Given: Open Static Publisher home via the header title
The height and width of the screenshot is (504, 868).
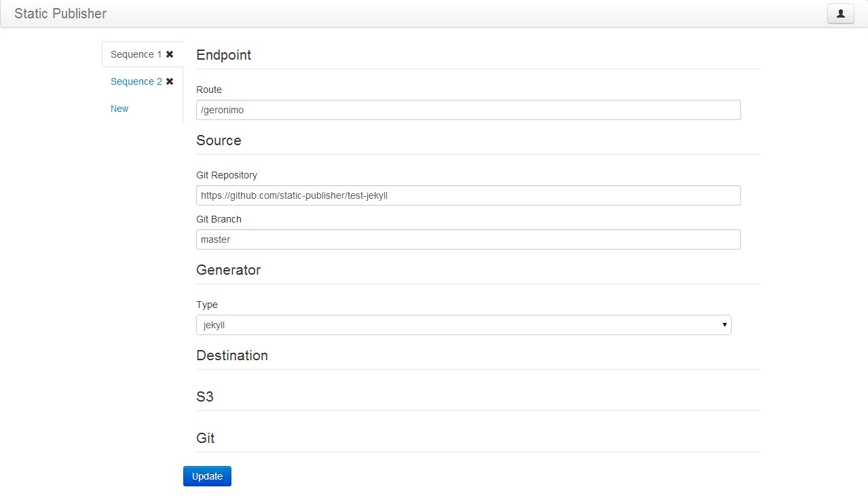Looking at the screenshot, I should (59, 14).
